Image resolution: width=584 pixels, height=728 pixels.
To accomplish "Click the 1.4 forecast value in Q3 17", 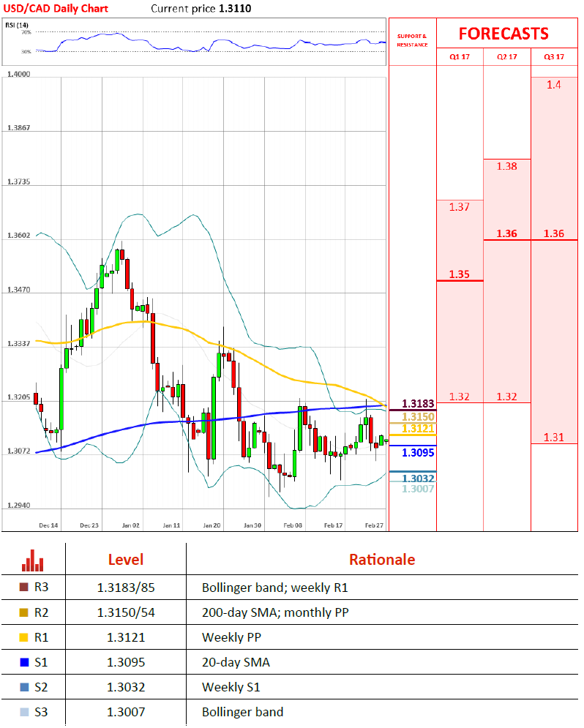I will [554, 85].
